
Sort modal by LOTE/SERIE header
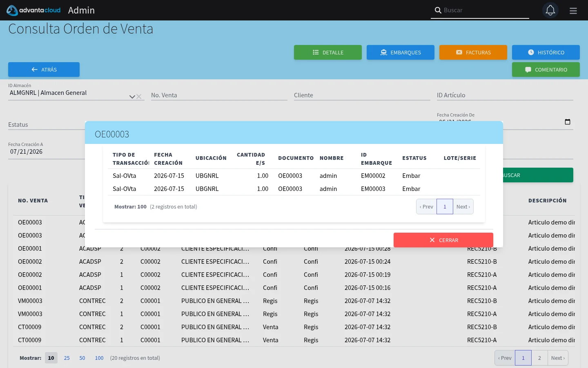(x=460, y=158)
